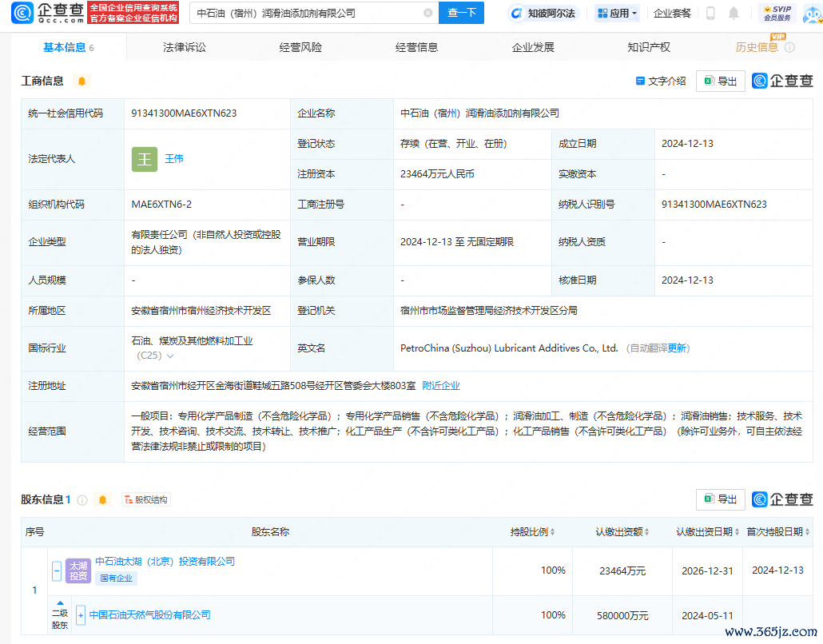The image size is (823, 644).
Task: Open the 历史信息 VIP tab
Action: click(x=757, y=47)
